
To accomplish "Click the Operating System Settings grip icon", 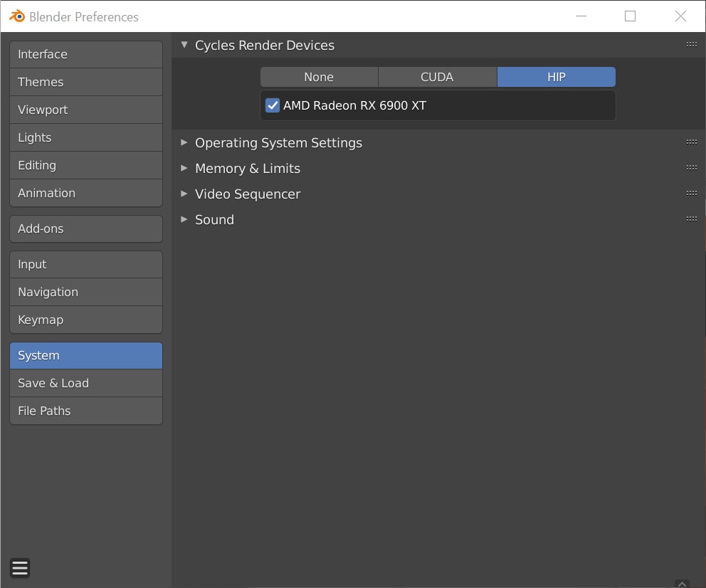I will 691,142.
